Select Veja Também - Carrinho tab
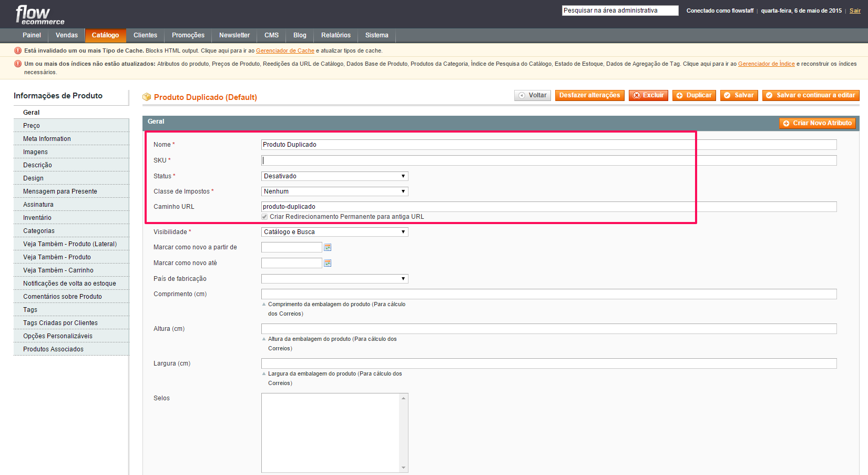Screen dimensions: 868x475 click(x=71, y=270)
